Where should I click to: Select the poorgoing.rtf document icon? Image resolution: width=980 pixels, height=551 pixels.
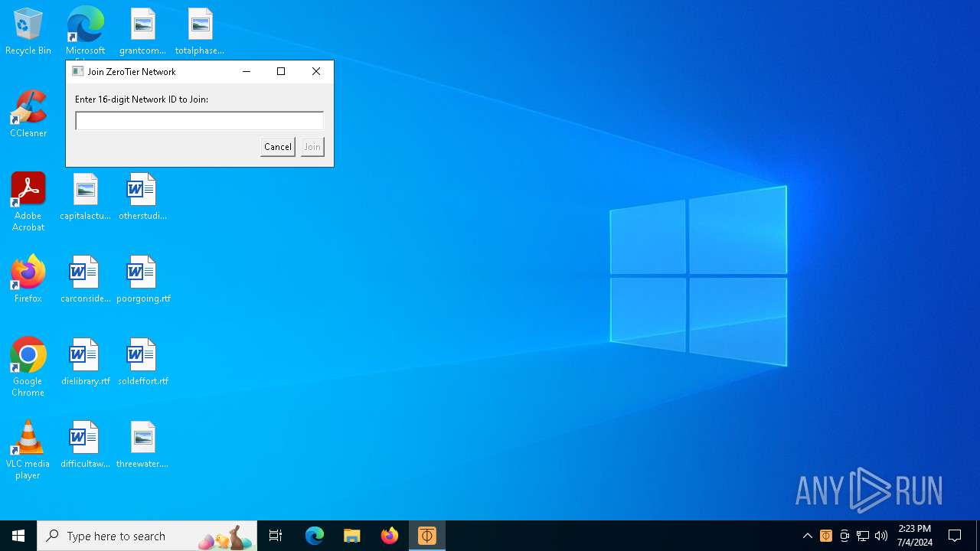[x=142, y=279]
